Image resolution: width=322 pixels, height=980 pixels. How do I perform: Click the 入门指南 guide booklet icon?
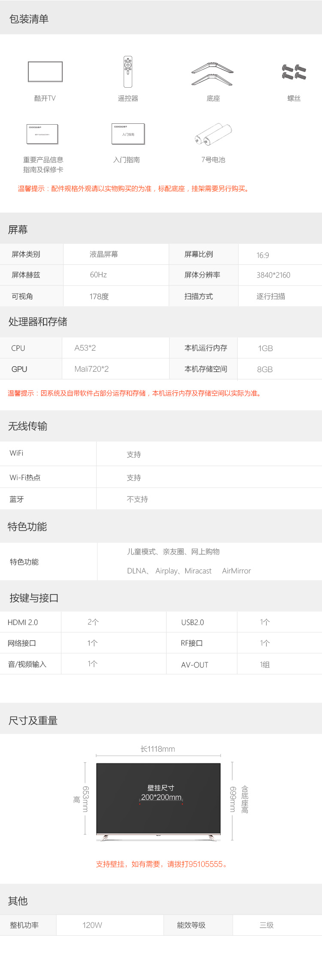tap(128, 134)
